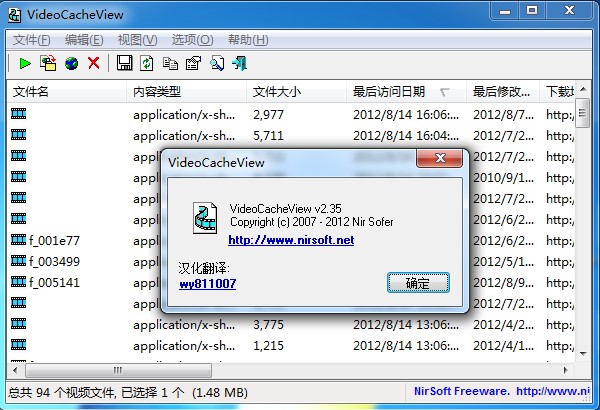Click the 确定 button in About dialog
The width and height of the screenshot is (600, 410).
[418, 283]
